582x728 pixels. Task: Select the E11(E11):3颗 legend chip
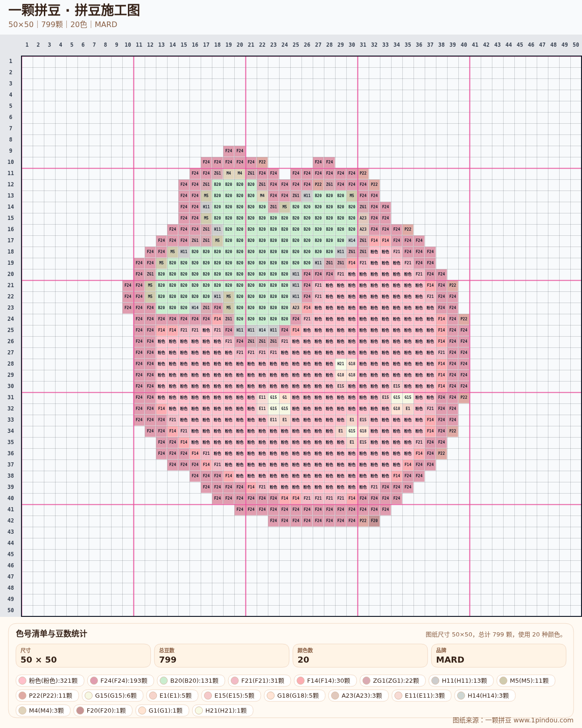click(x=421, y=695)
